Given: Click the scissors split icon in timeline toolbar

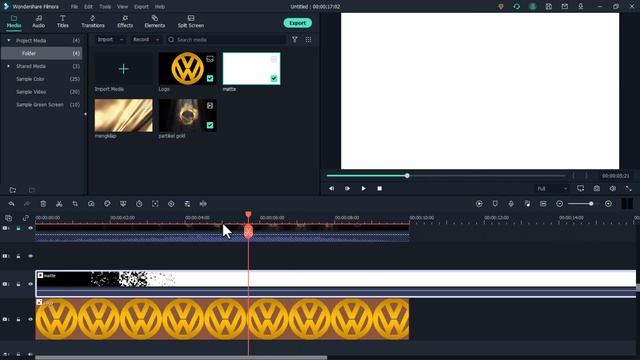Looking at the screenshot, I should point(59,204).
